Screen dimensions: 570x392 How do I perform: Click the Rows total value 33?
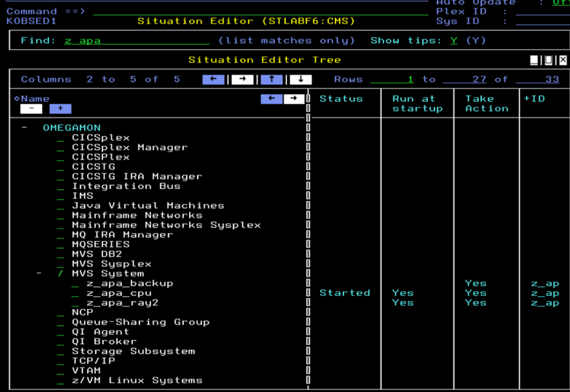click(537, 79)
